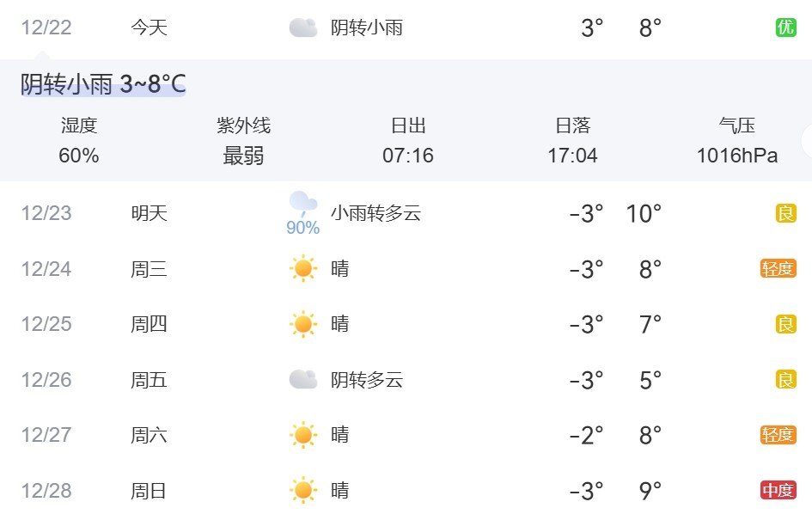The height and width of the screenshot is (514, 812).
Task: Click the 日出 07:16 sunrise time
Action: [x=408, y=156]
